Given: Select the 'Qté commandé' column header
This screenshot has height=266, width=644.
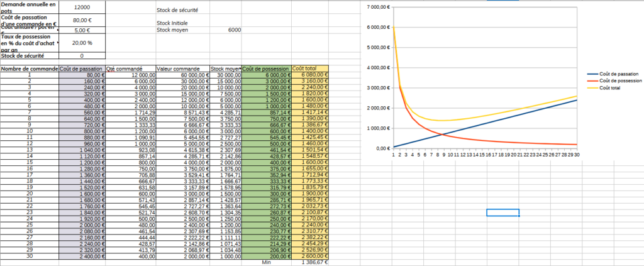Looking at the screenshot, I should [x=131, y=69].
